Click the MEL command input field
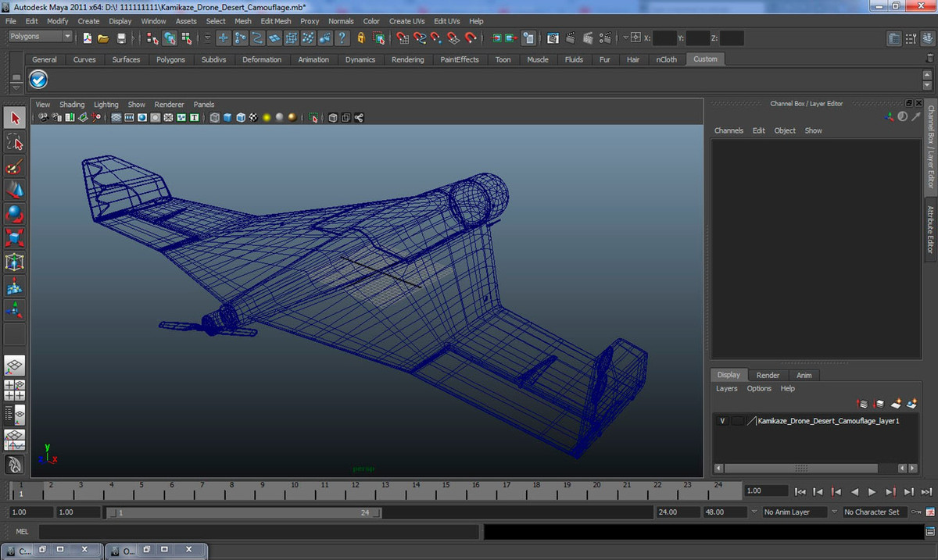Viewport: 938px width, 560px height. [x=258, y=532]
